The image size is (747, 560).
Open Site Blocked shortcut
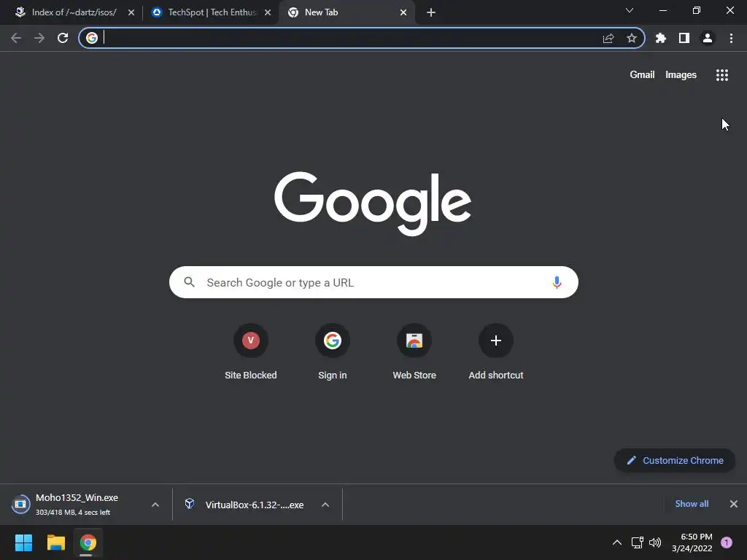[x=251, y=352]
